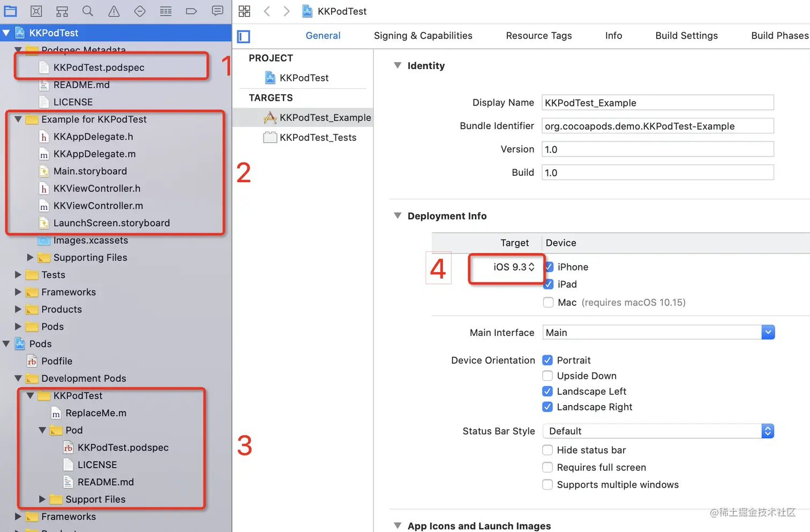Viewport: 810px width, 532px height.
Task: Open the Test navigator diamond icon
Action: pos(140,11)
